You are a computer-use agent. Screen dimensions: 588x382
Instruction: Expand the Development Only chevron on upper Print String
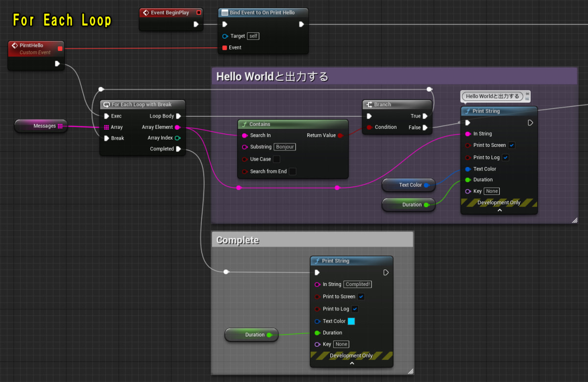[499, 209]
